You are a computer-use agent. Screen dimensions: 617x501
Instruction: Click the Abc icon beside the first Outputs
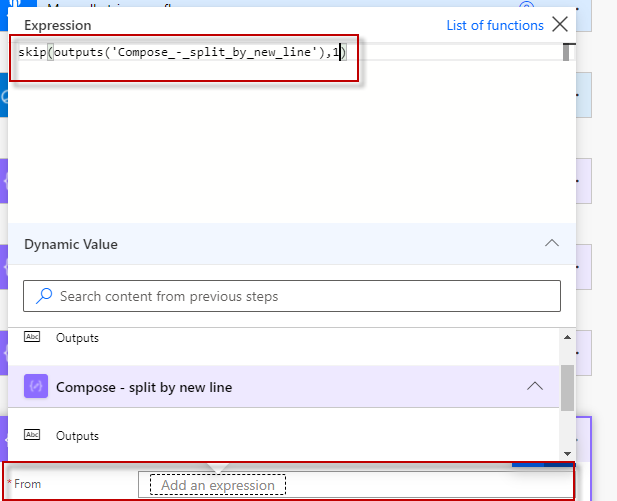[x=32, y=338]
